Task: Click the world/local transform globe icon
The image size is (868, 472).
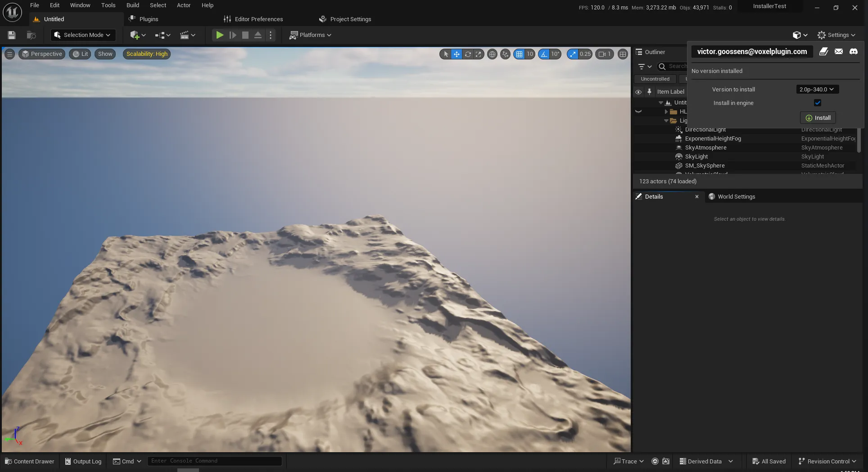Action: 492,54
